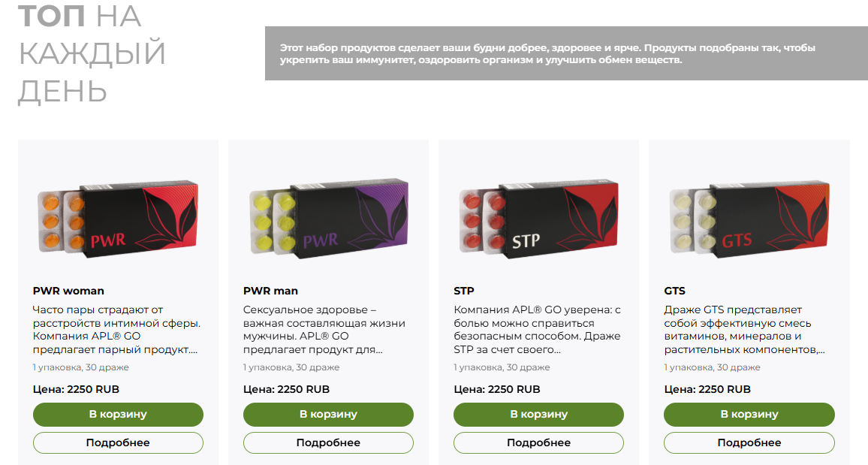This screenshot has height=465, width=868.
Task: Open the STP product title
Action: [464, 291]
